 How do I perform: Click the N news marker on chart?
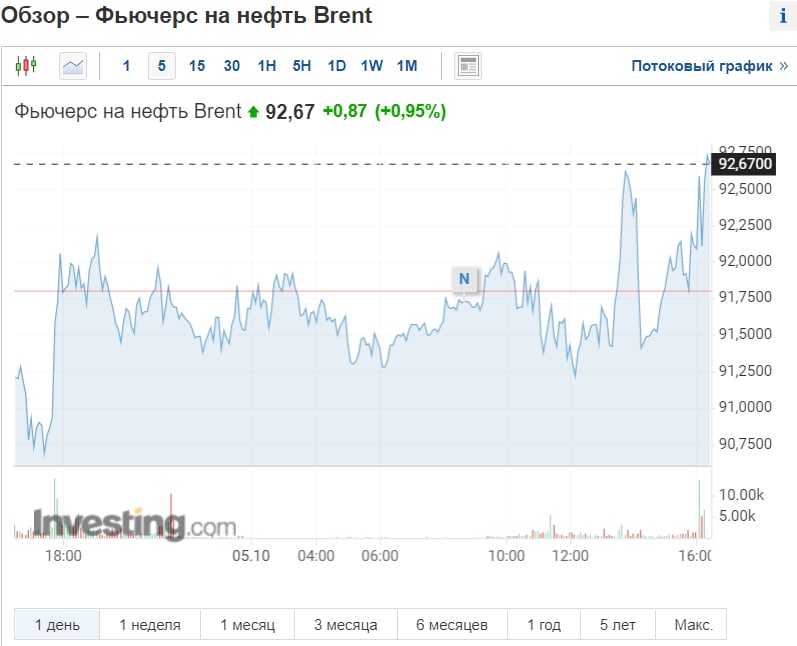(x=464, y=278)
